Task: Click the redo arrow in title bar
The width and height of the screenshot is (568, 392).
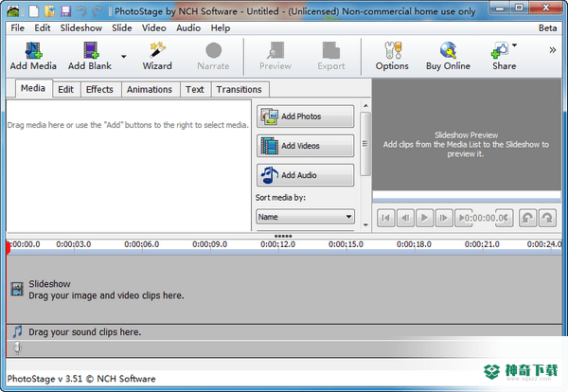Action: [x=97, y=11]
